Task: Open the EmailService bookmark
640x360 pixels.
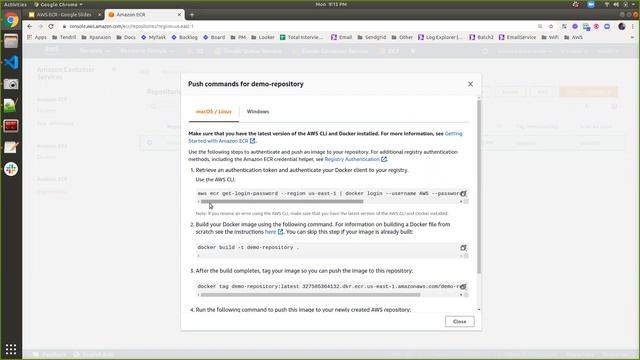Action: pyautogui.click(x=518, y=37)
